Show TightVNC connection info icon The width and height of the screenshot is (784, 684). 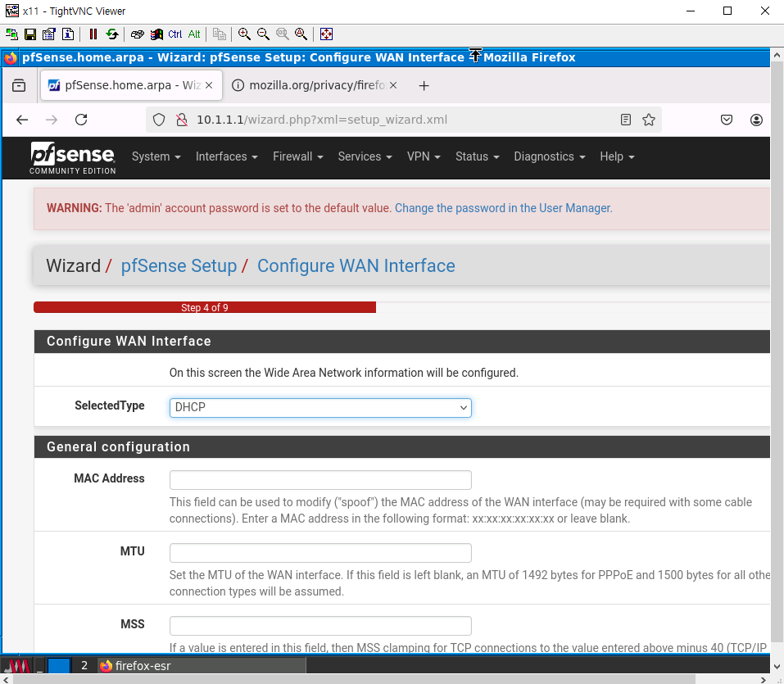pos(68,34)
